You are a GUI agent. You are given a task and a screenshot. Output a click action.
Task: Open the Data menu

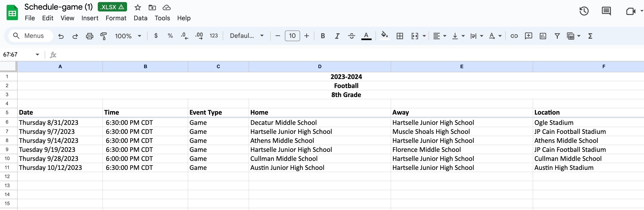pos(140,18)
